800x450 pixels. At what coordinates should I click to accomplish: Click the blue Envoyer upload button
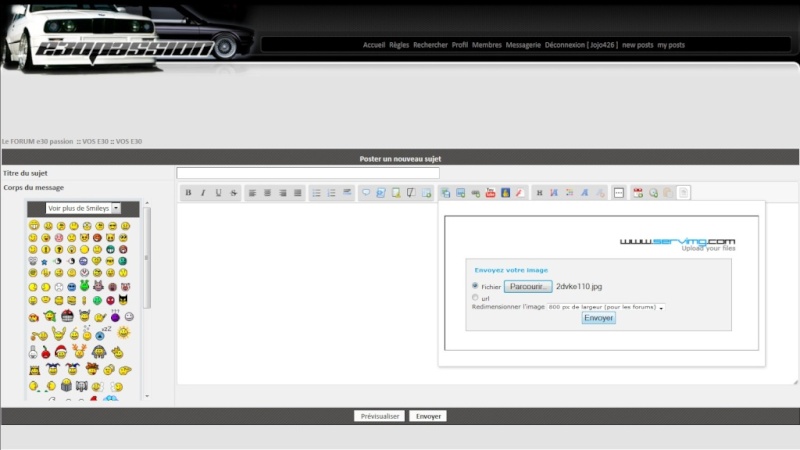(598, 318)
